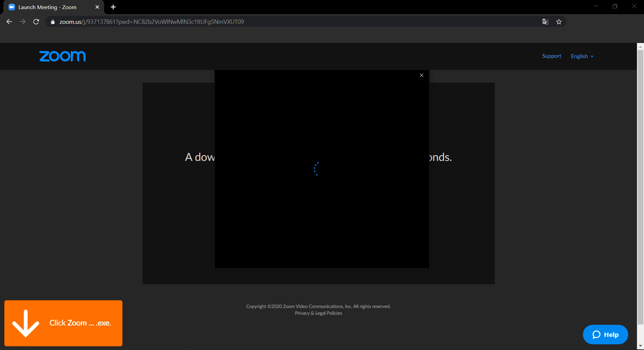The image size is (644, 350).
Task: Minimize the browser window
Action: click(x=596, y=6)
